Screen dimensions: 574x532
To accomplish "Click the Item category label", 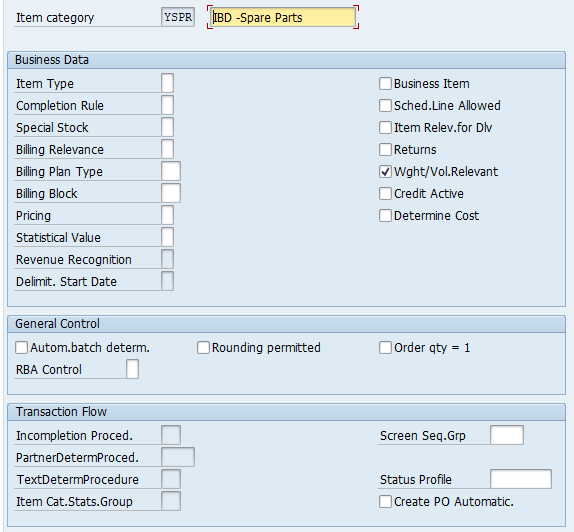I will 55,18.
